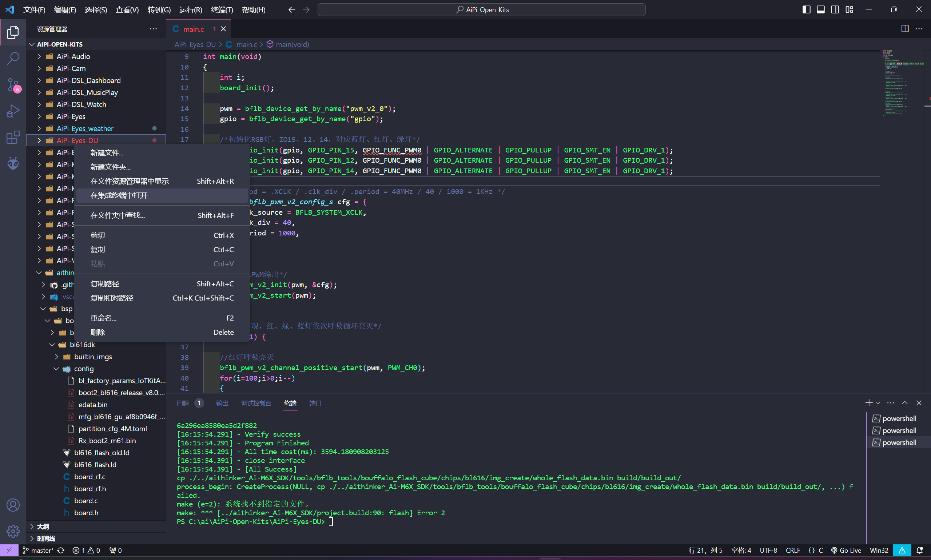This screenshot has width=931, height=560.
Task: Open the Manage gear icon
Action: pos(13,531)
